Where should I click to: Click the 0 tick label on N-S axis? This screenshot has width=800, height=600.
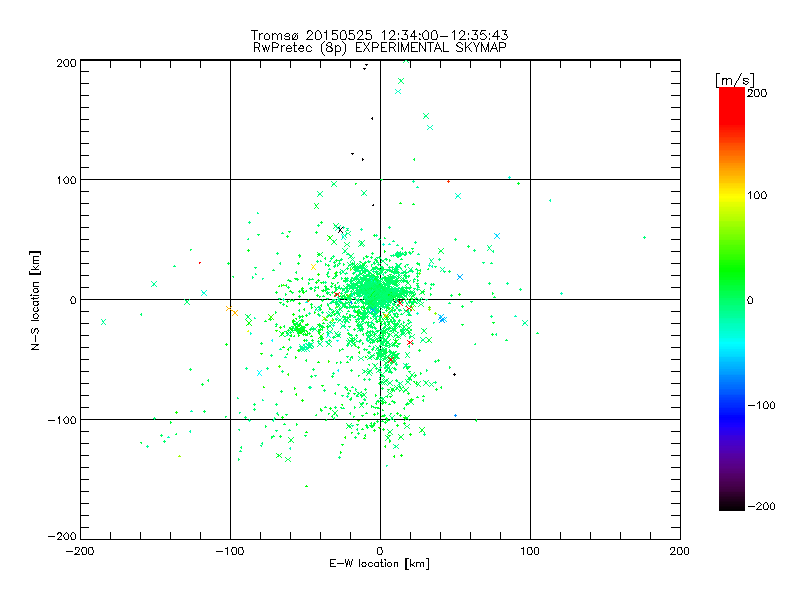(73, 300)
